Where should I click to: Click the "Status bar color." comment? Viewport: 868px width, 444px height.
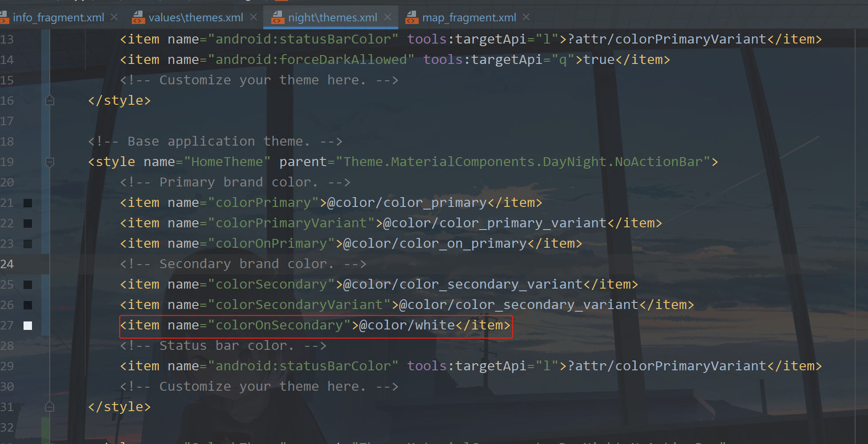click(223, 346)
